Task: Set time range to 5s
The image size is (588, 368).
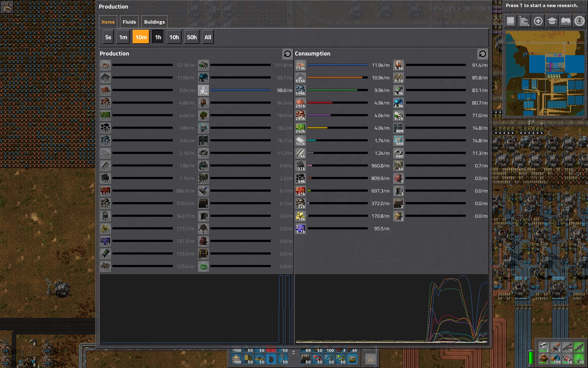Action: pos(108,37)
